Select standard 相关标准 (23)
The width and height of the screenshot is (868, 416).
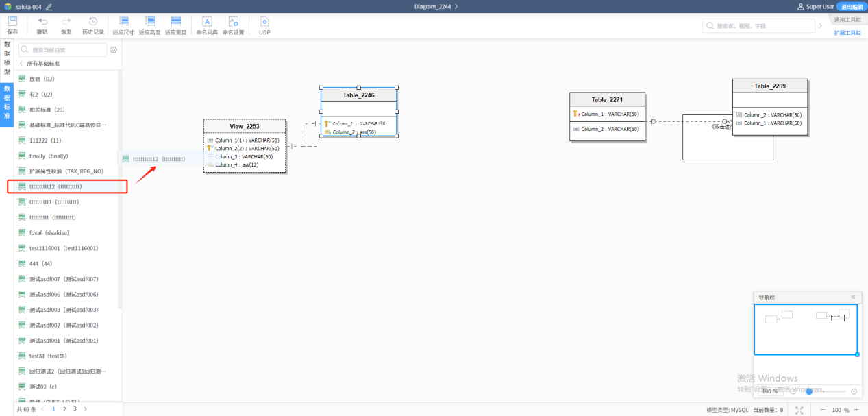click(x=67, y=110)
